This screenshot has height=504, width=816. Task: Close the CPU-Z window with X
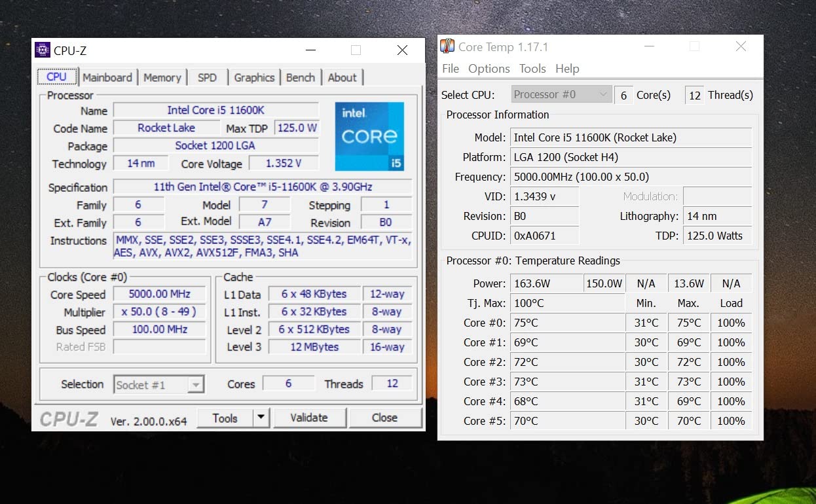point(402,50)
